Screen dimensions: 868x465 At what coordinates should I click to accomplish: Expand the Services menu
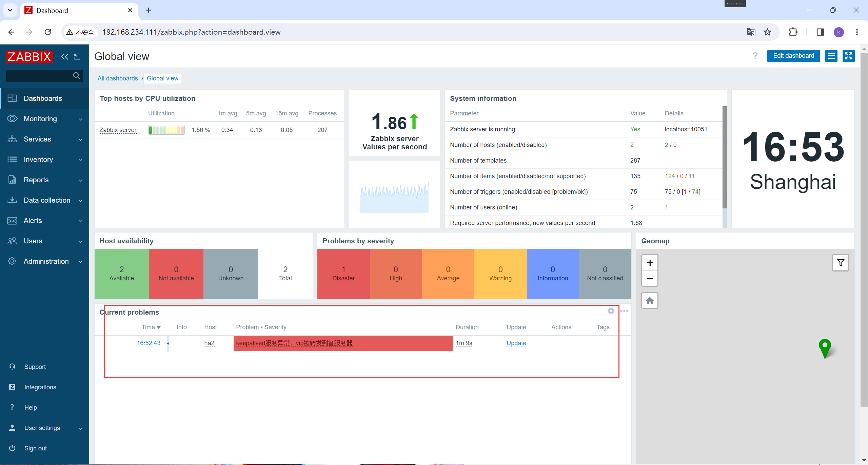44,139
